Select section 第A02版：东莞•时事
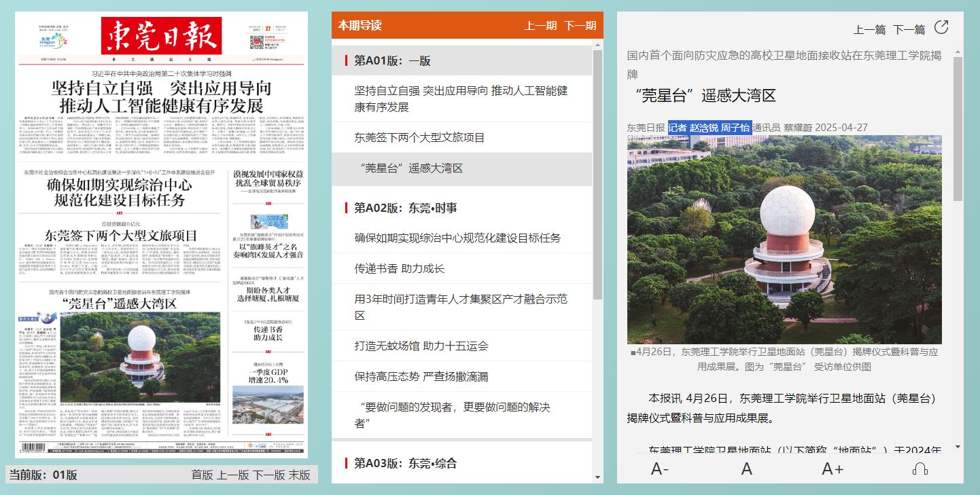The width and height of the screenshot is (980, 495). coord(405,208)
